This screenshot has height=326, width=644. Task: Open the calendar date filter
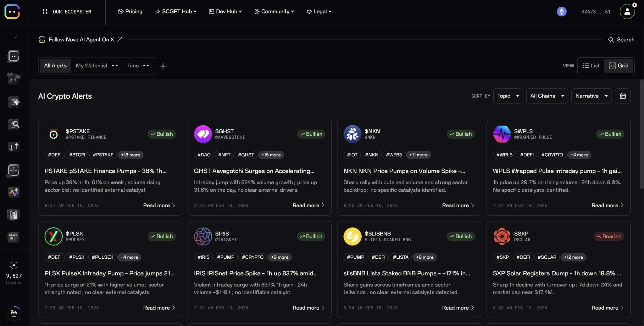623,96
